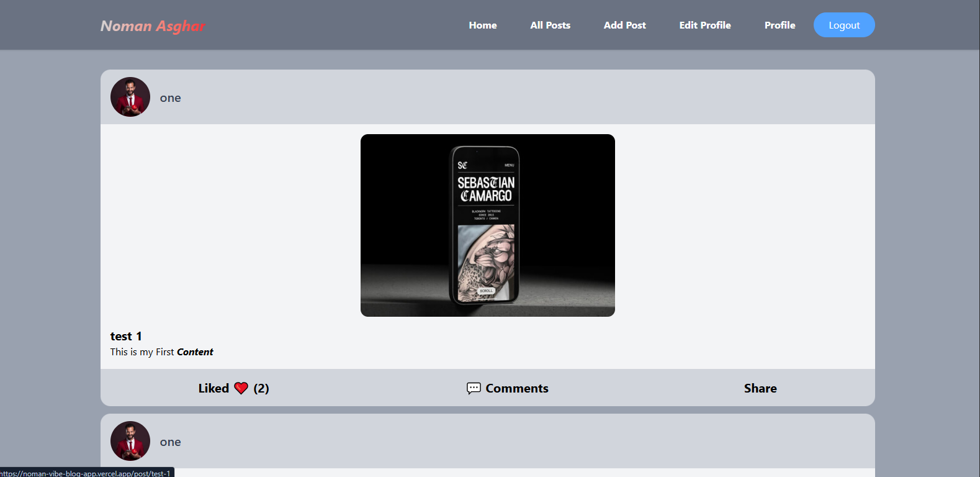Image resolution: width=980 pixels, height=477 pixels.
Task: Click username "one" on the test 1 post
Action: click(170, 98)
